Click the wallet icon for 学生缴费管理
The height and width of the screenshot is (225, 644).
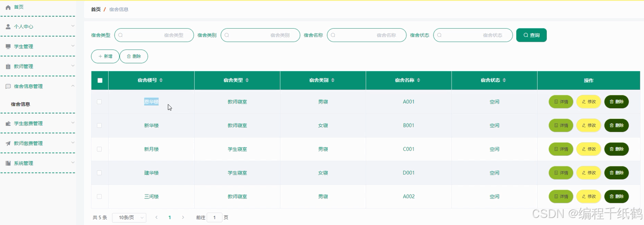pos(8,124)
